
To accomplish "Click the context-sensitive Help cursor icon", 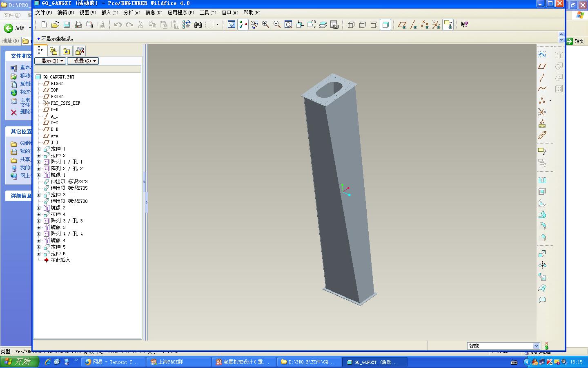I will (464, 25).
